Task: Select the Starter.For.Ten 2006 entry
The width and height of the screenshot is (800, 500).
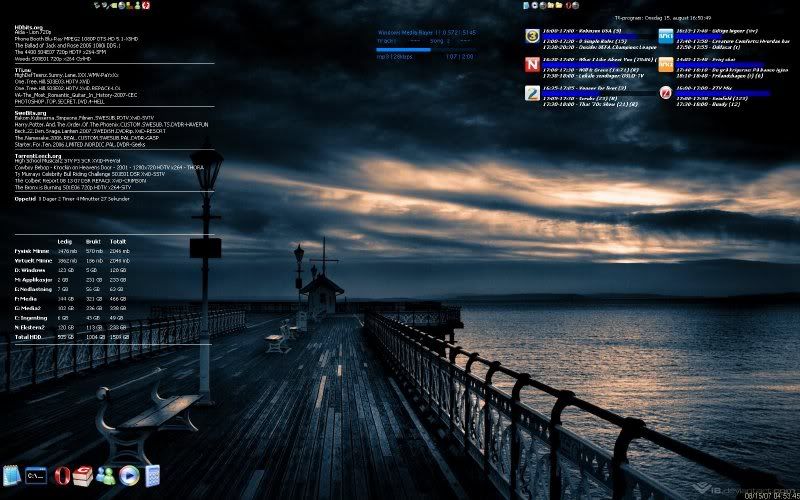Action: (80, 144)
